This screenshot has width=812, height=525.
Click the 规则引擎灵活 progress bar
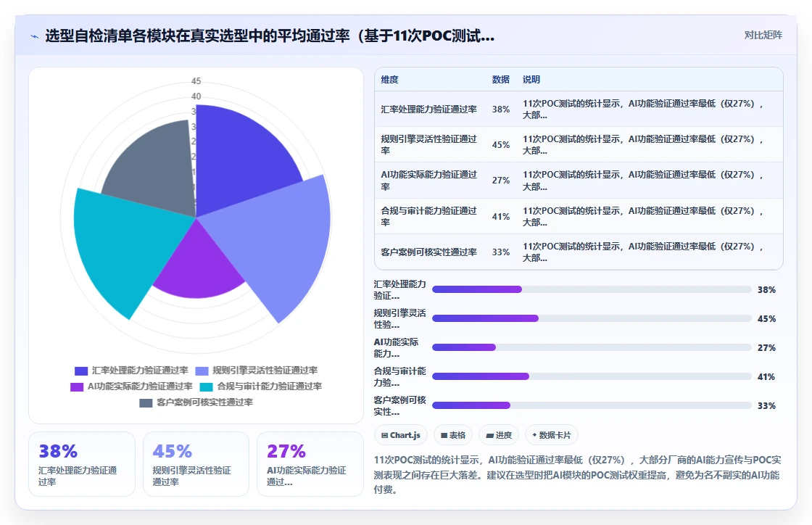592,318
